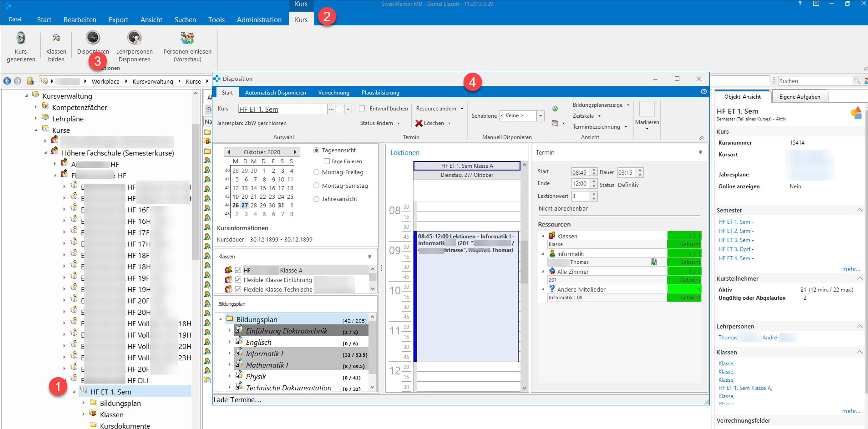This screenshot has width=868, height=429.
Task: Click the Kurs generieren gear icon
Action: 21,38
